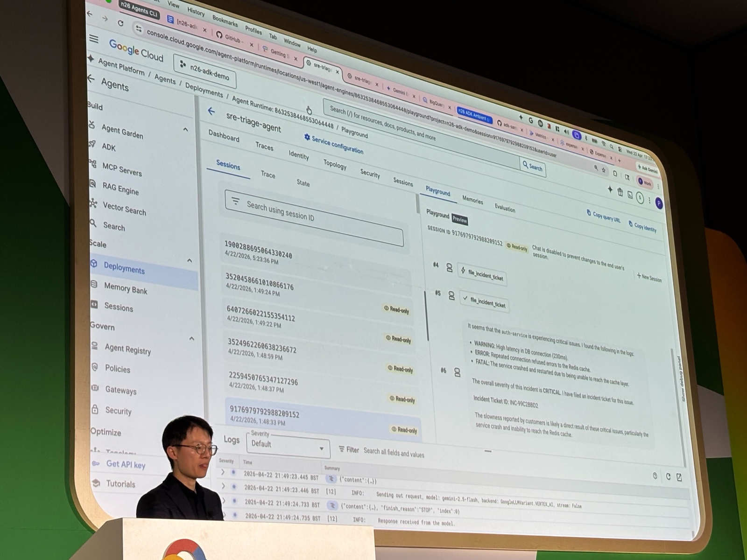Open the Google Cloud hamburger navigation menu

tap(94, 39)
